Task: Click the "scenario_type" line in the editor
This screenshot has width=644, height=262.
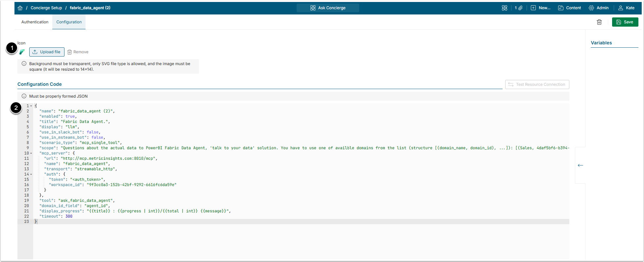Action: (x=81, y=143)
